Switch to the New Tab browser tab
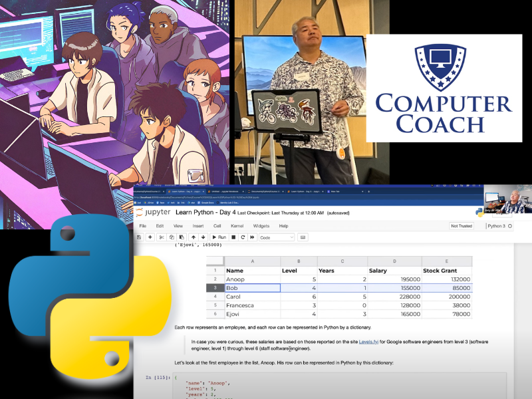Image resolution: width=532 pixels, height=399 pixels. pos(344,192)
